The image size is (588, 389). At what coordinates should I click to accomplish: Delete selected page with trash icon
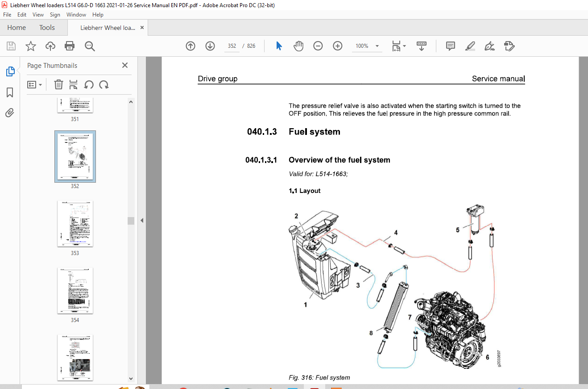click(58, 84)
